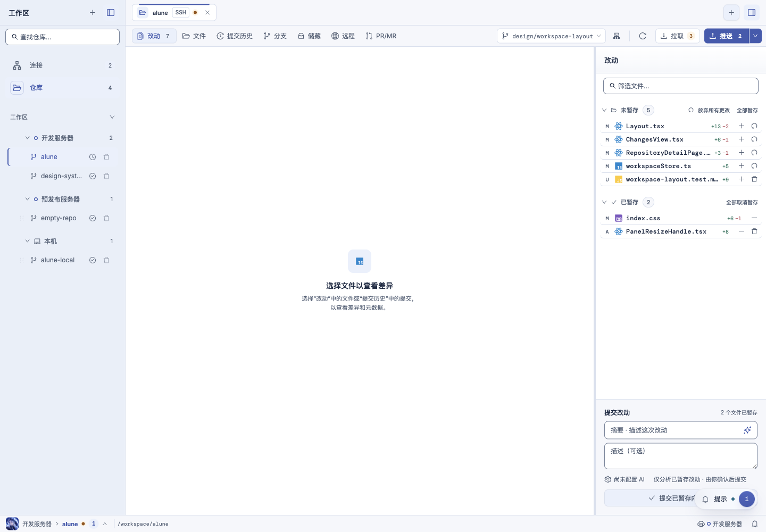Viewport: 766px width, 532px height.
Task: Discard changes to ChangesView.tsx
Action: 754,139
